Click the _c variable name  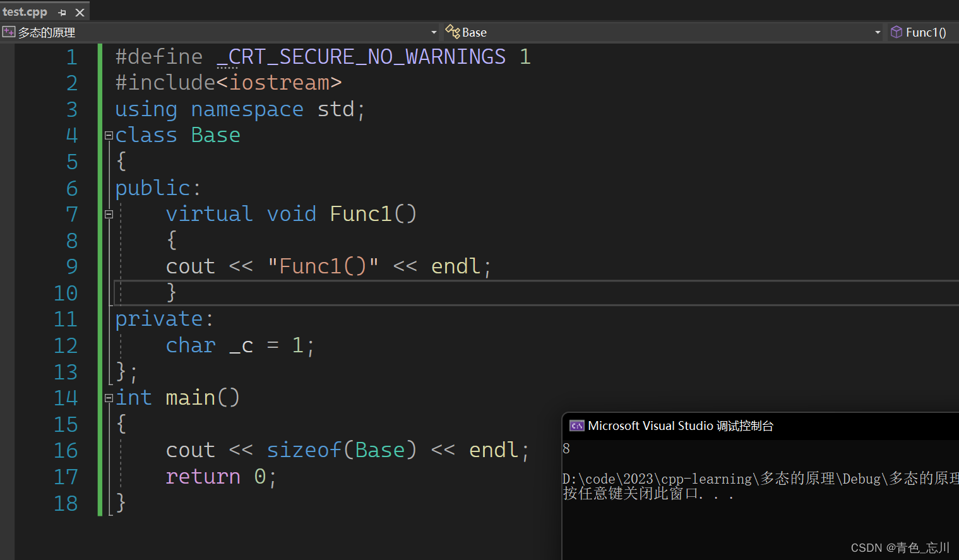coord(241,347)
